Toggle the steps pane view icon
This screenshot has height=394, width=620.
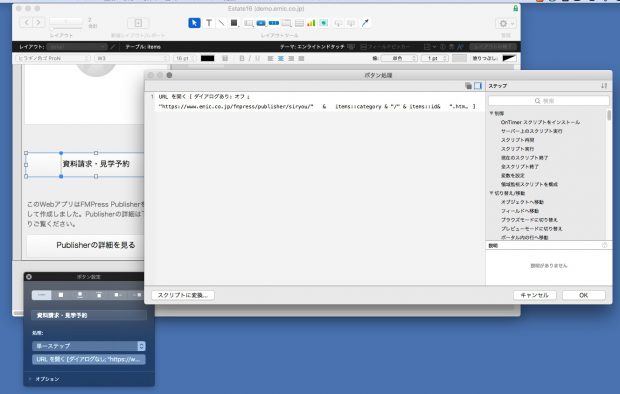[478, 85]
